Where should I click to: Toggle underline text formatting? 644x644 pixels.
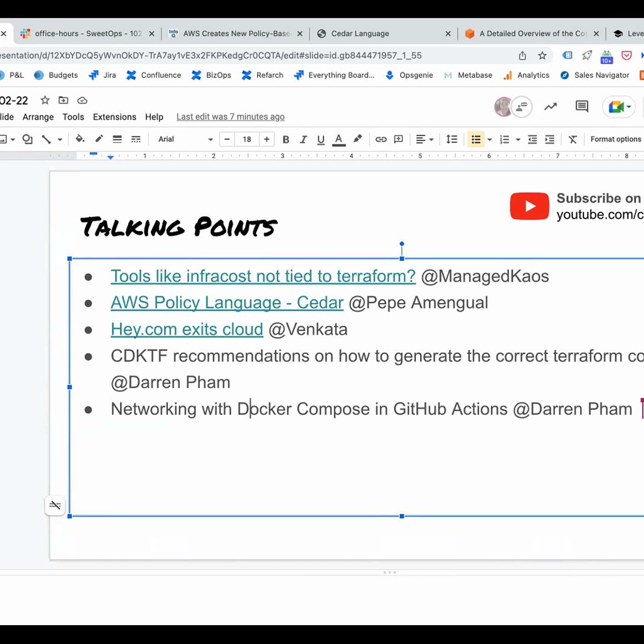(321, 139)
